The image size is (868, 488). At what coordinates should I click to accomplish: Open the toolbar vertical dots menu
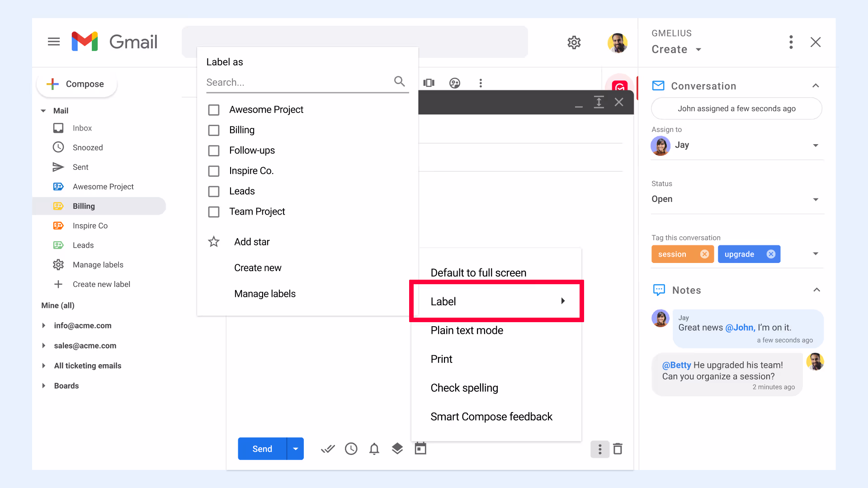coord(481,83)
